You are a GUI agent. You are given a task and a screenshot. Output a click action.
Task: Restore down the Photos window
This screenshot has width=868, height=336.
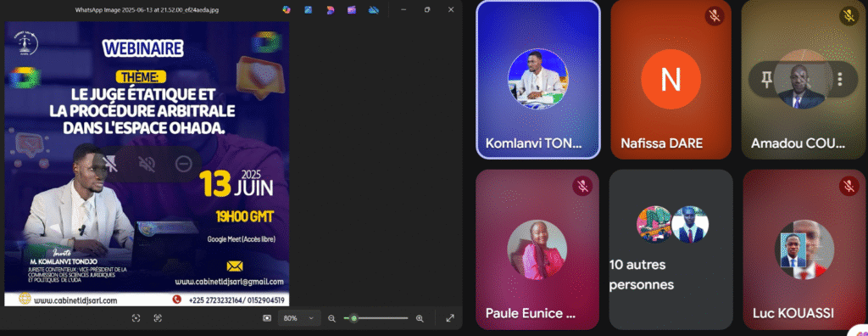point(427,9)
